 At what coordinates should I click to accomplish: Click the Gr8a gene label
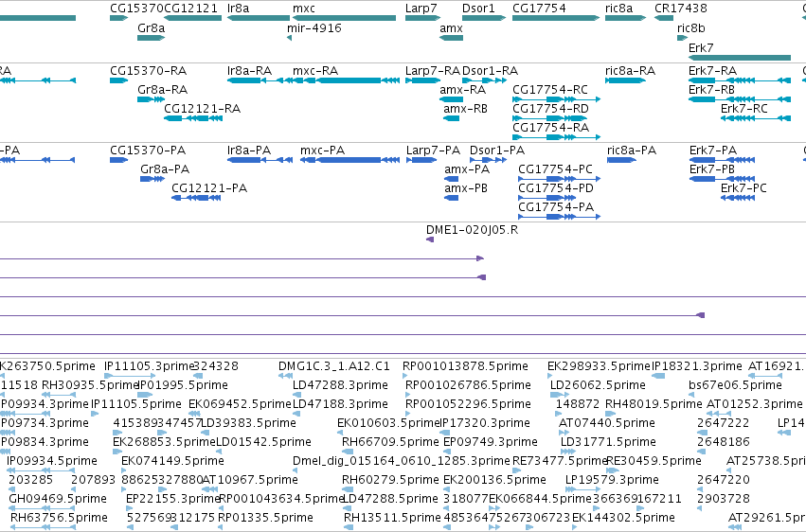click(x=152, y=27)
